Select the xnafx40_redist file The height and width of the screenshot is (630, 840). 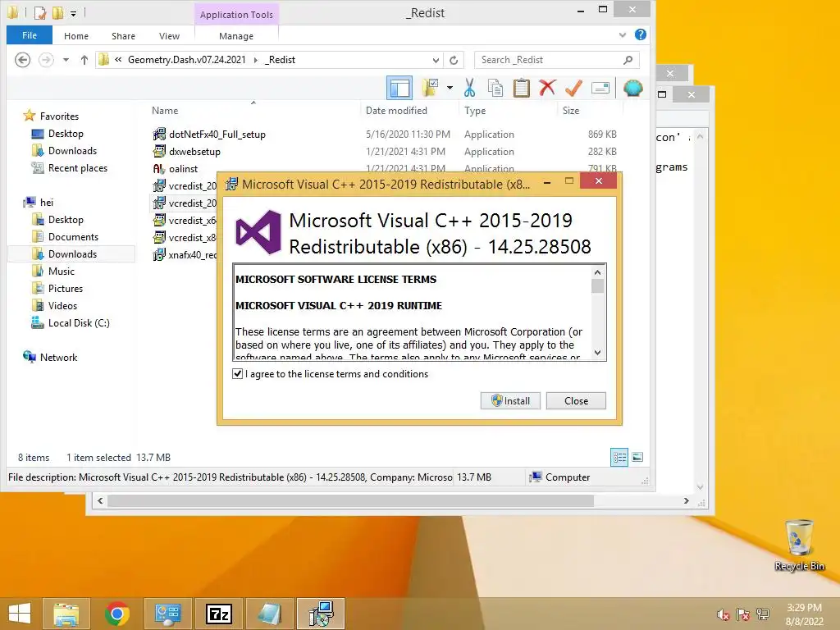coord(185,255)
